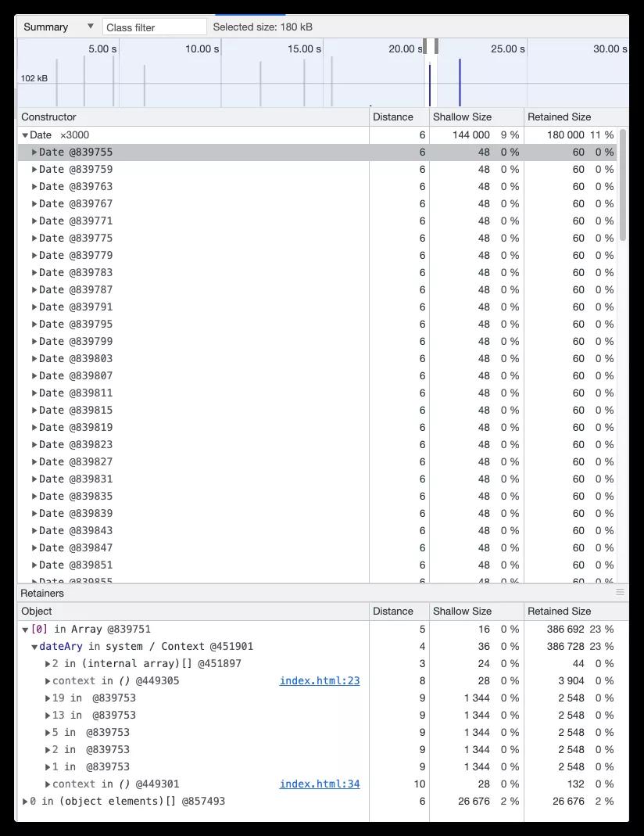
Task: Expand context in () @449305 retainer
Action: (48, 681)
